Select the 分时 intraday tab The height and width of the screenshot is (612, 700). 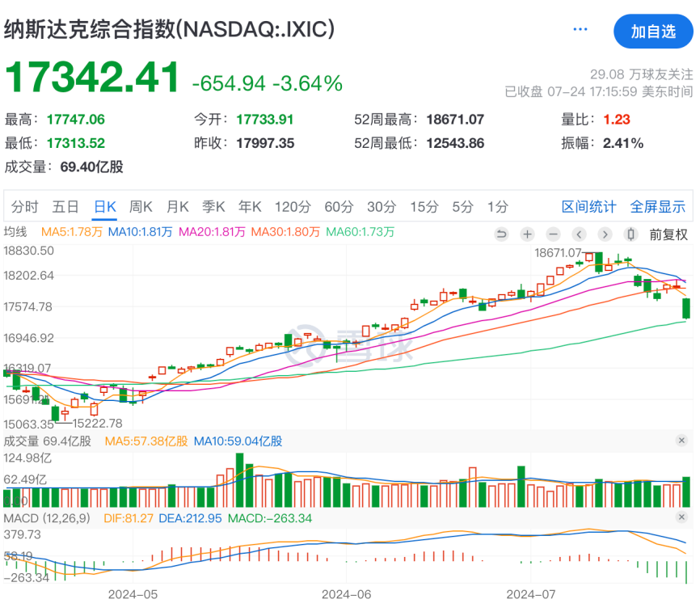point(24,207)
